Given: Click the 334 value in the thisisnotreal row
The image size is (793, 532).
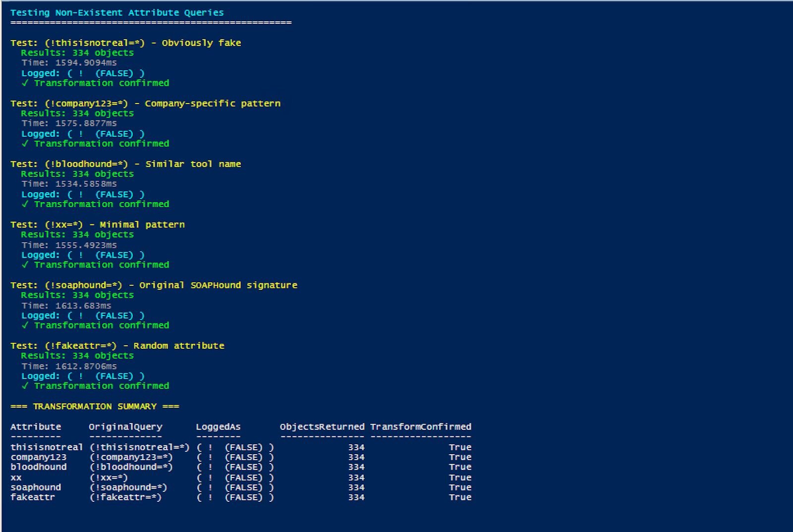Looking at the screenshot, I should tap(356, 447).
